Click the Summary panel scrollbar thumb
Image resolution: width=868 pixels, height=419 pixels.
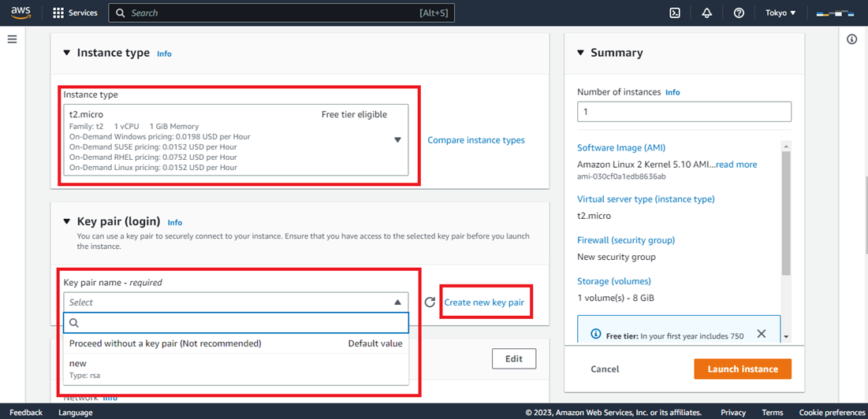tap(786, 213)
